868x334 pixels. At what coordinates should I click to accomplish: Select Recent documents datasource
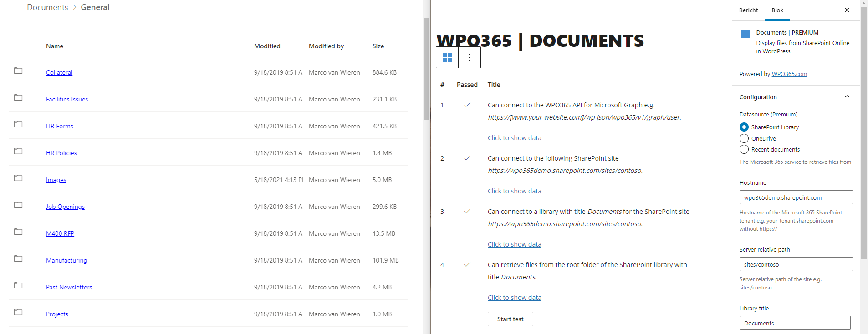coord(744,149)
